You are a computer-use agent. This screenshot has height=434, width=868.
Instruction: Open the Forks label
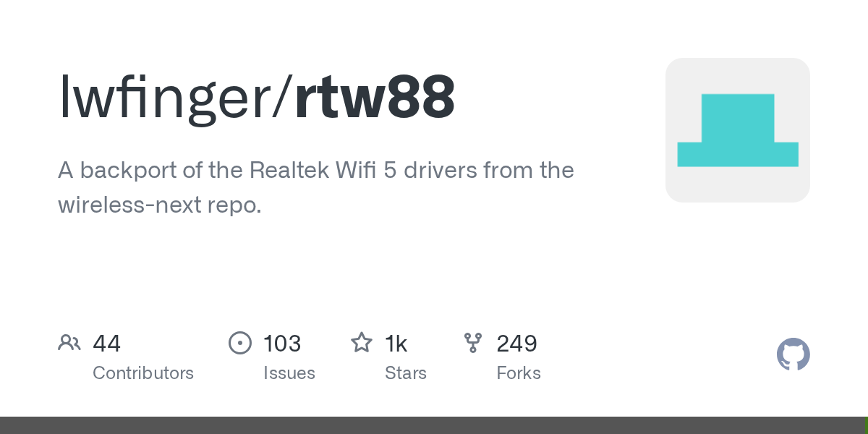[x=519, y=373]
